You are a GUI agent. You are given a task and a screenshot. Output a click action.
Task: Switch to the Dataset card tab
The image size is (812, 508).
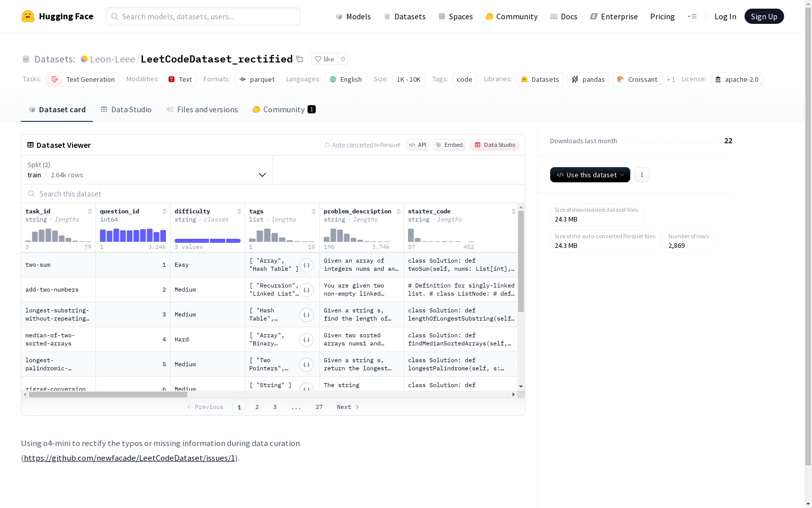pos(57,109)
